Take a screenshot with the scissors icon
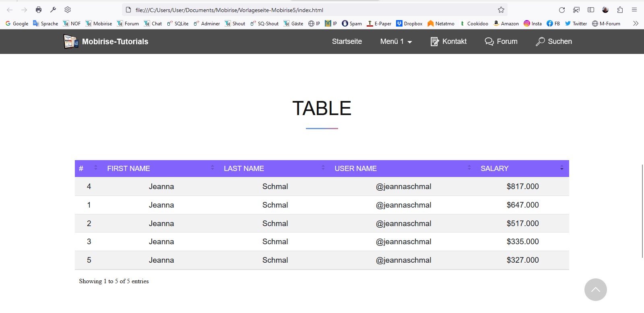The width and height of the screenshot is (644, 313). (576, 10)
